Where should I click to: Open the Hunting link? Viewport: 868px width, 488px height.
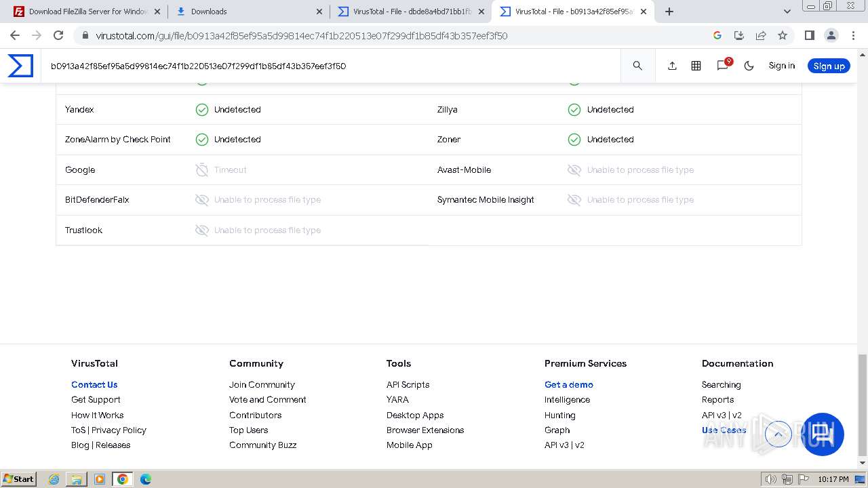point(559,415)
